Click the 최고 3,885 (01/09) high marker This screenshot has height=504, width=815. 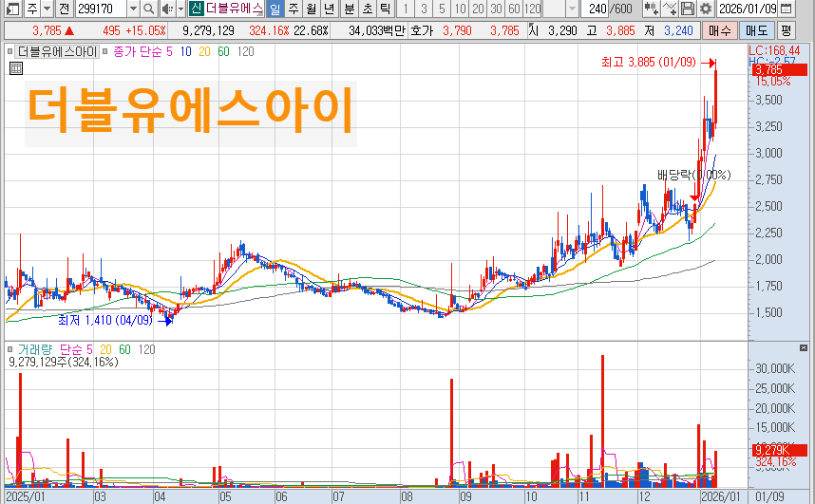coord(648,63)
